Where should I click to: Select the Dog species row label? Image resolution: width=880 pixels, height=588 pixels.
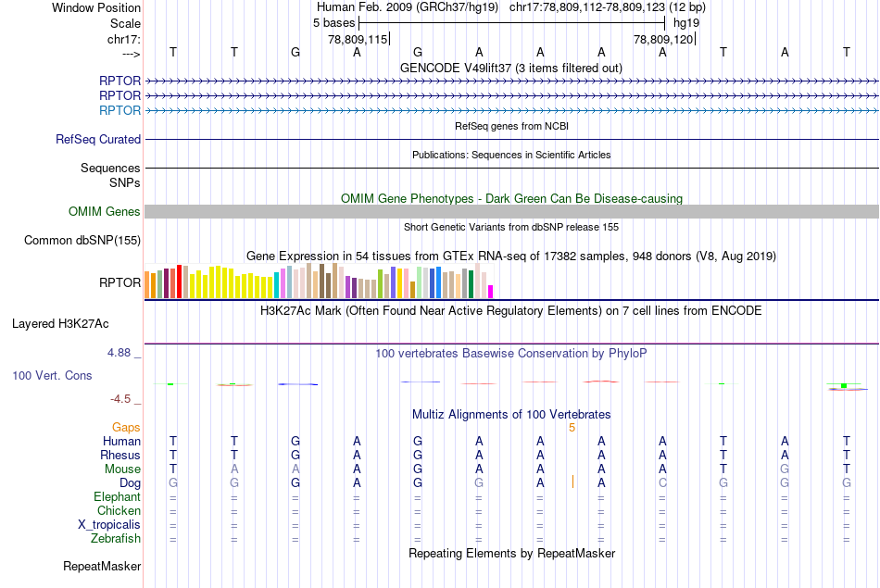coord(130,483)
